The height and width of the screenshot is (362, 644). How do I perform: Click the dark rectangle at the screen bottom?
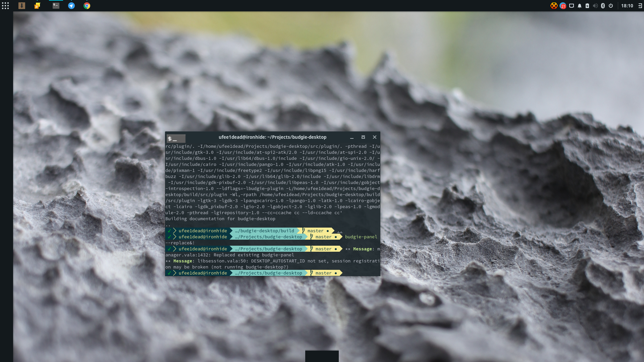click(x=322, y=356)
